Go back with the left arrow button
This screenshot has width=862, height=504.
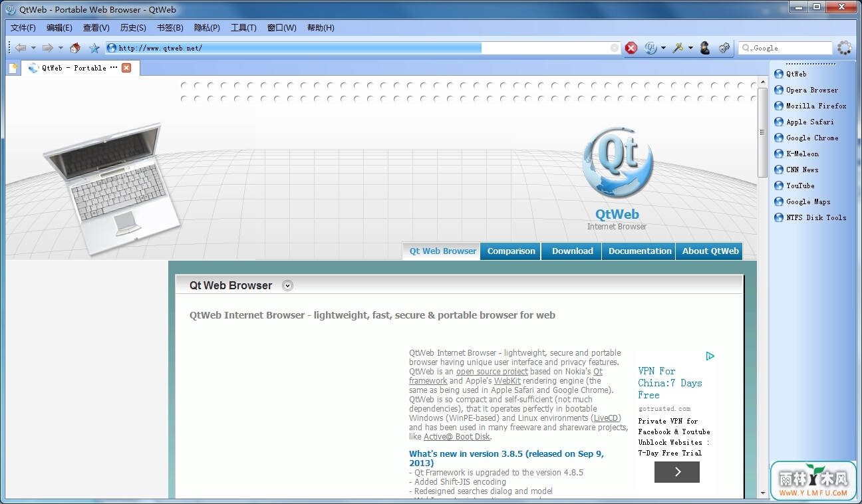[x=21, y=48]
